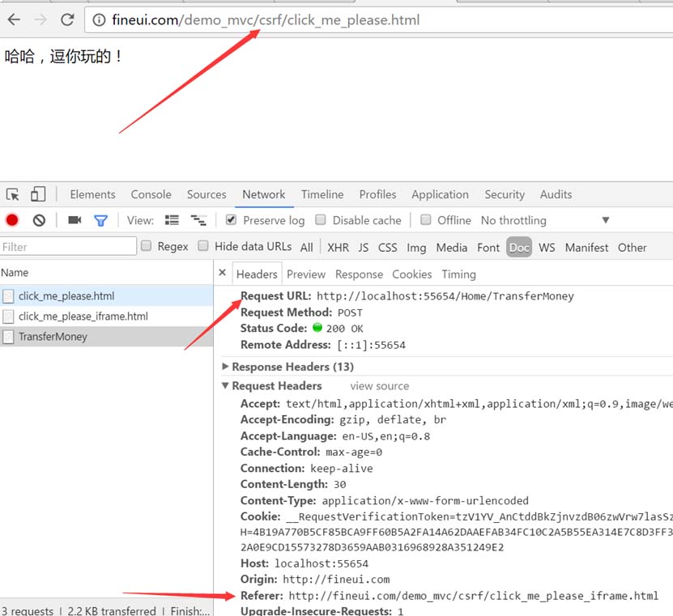Click the site info icon in address bar

click(x=99, y=20)
